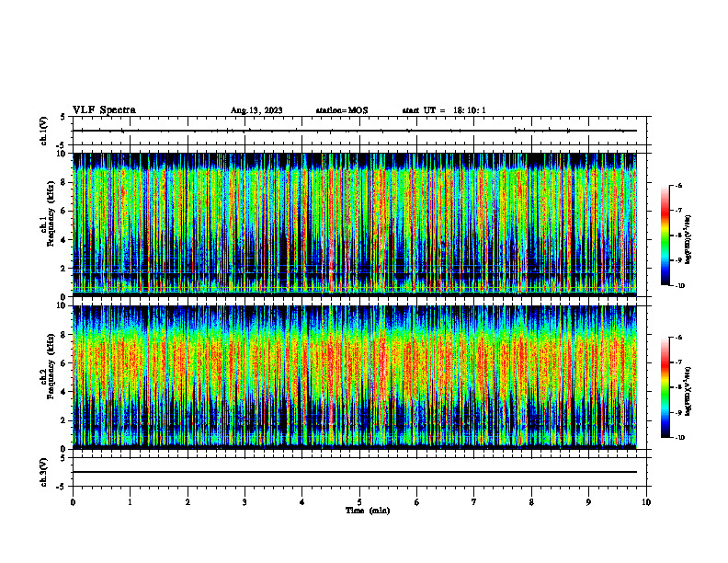Click time axis tick label "7"
The height and width of the screenshot is (563, 728).
pos(474,502)
